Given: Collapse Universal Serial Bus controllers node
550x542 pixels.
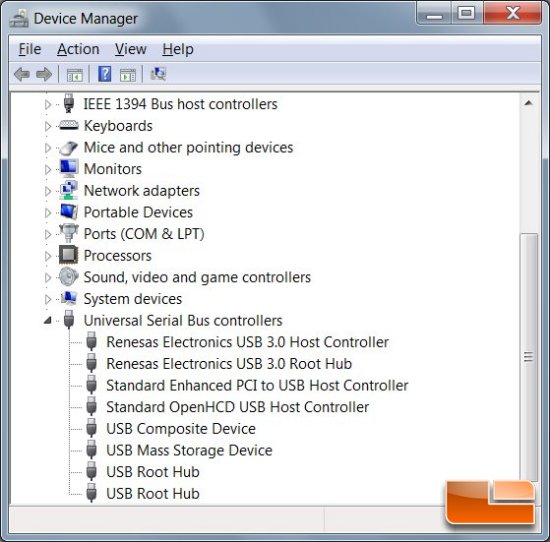Looking at the screenshot, I should tap(48, 320).
